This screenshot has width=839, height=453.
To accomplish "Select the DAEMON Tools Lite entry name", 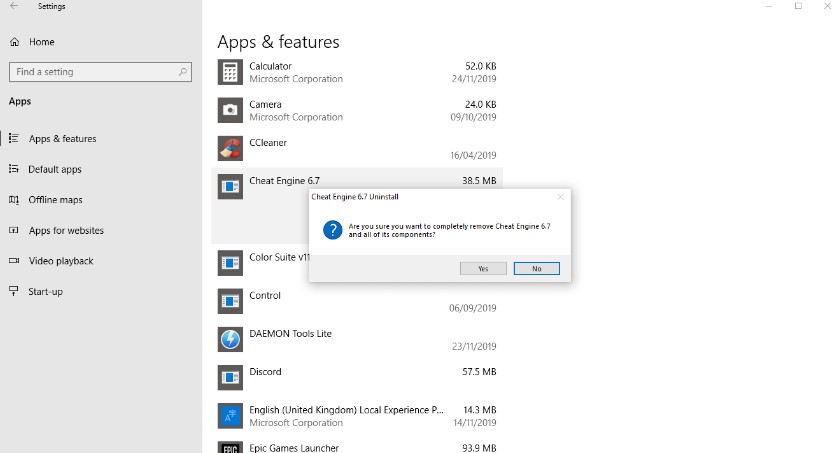I will coord(291,334).
